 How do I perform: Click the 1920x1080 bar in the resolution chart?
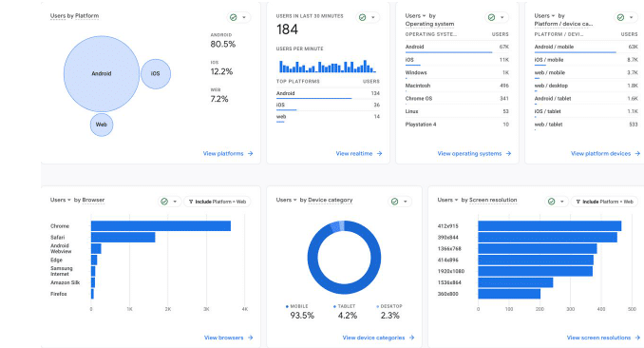pos(535,271)
